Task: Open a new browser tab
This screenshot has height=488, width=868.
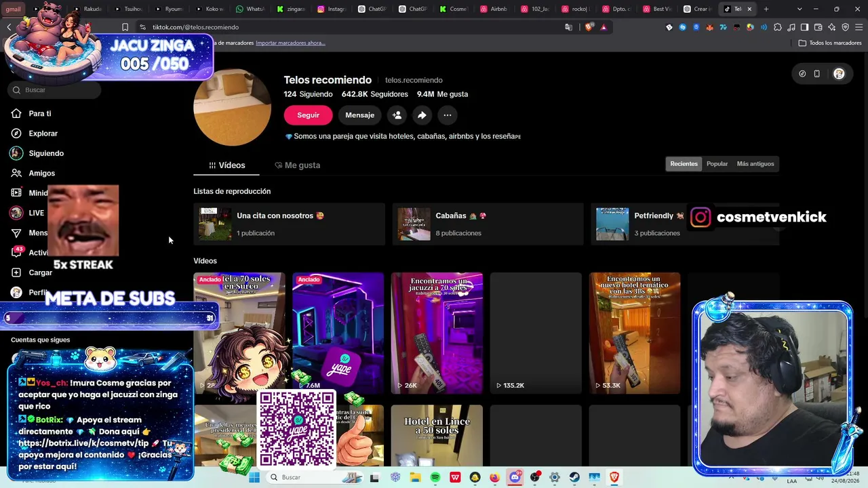Action: point(766,9)
